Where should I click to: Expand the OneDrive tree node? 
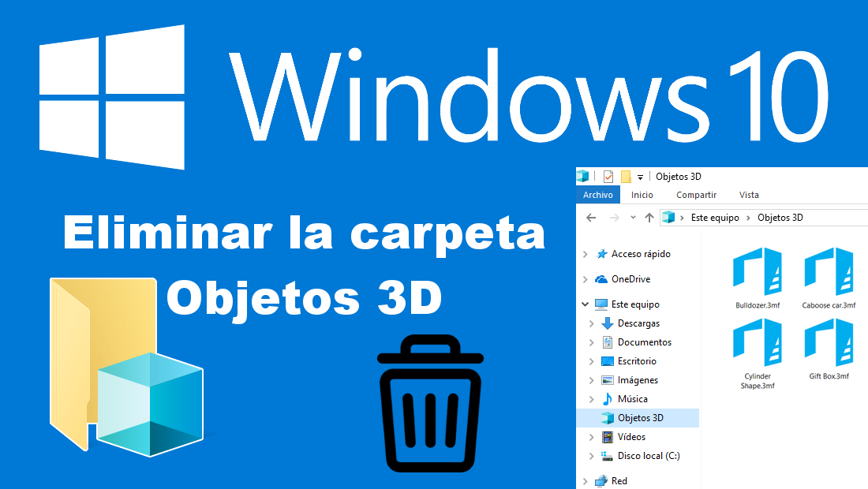pos(586,279)
